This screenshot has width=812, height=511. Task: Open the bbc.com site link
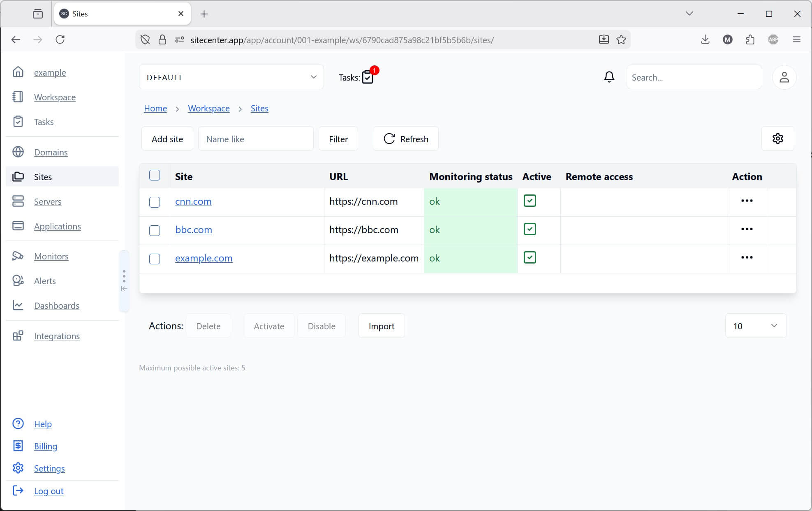193,230
